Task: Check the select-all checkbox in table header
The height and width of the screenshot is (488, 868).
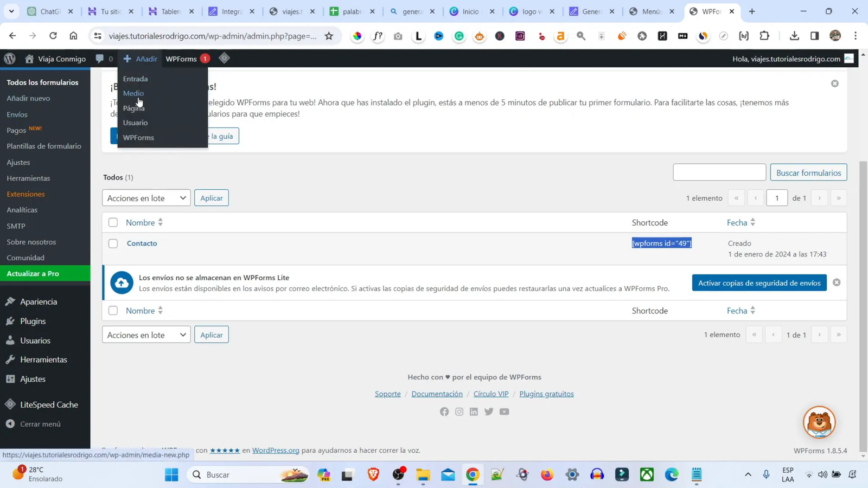Action: (x=113, y=222)
